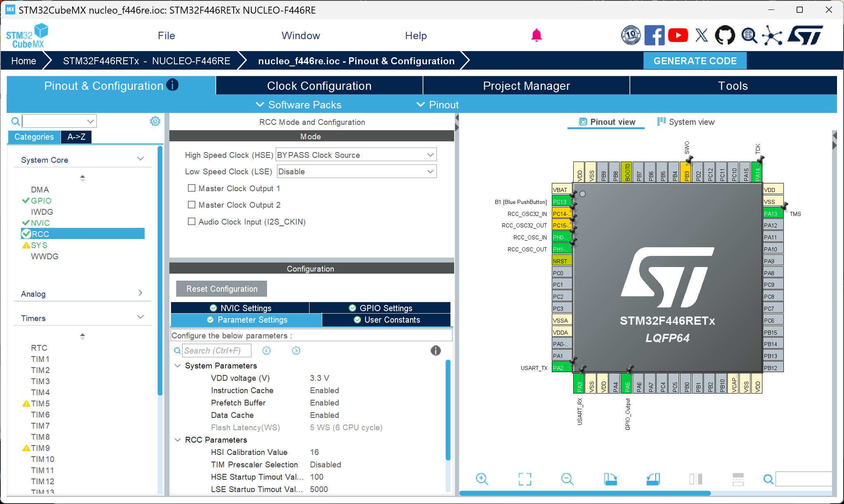The image size is (844, 504).
Task: Click the parameter Search (Ctrl+F) field
Action: point(216,351)
